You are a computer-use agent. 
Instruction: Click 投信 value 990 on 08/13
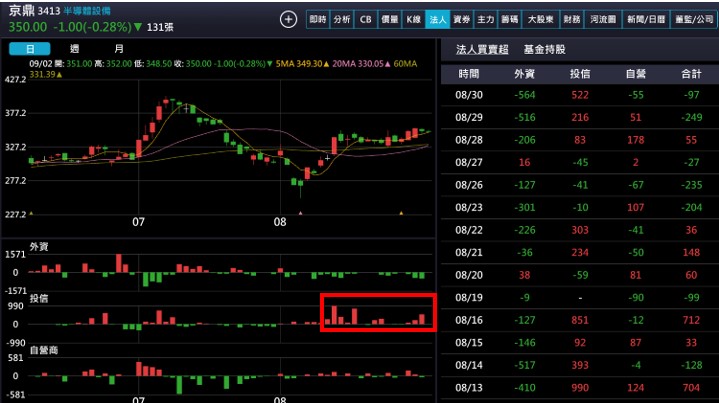pos(580,387)
